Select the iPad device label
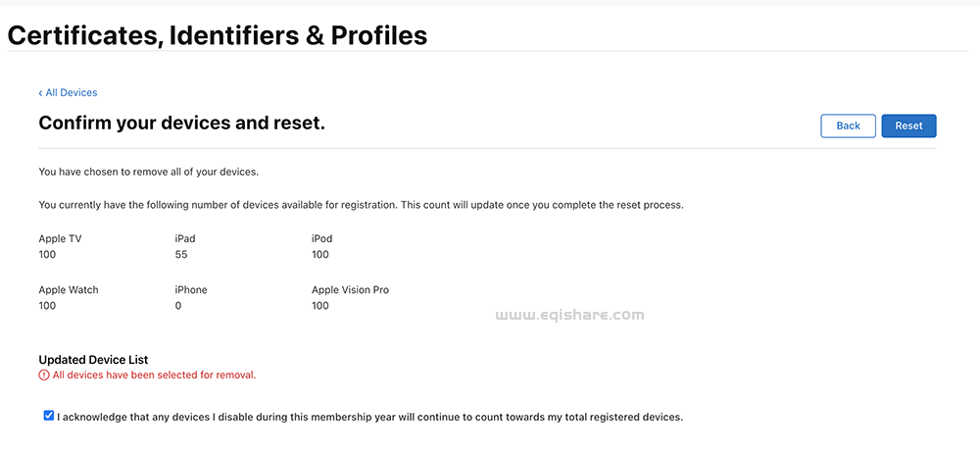This screenshot has height=452, width=980. (x=186, y=238)
